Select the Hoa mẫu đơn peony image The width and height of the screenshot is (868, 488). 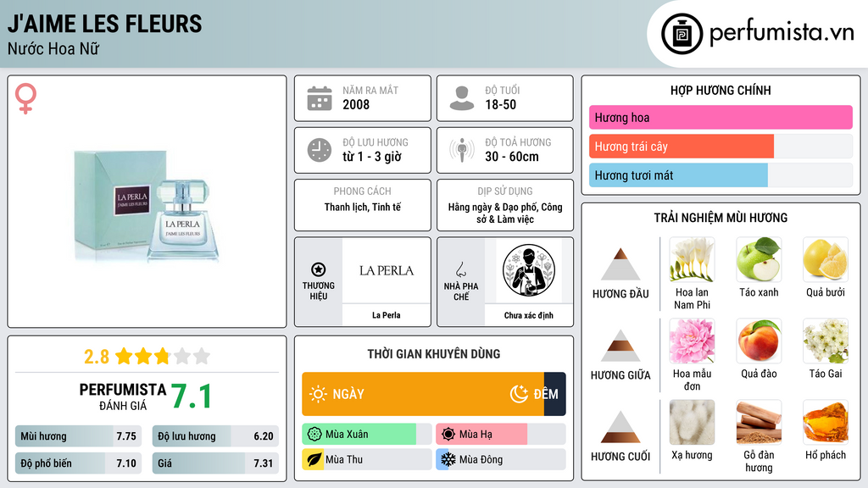[x=692, y=341]
